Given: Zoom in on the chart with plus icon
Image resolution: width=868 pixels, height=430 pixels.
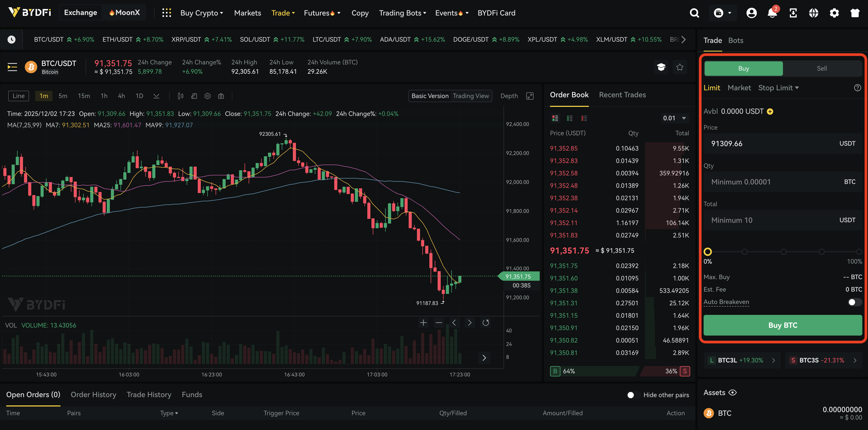Looking at the screenshot, I should click(423, 323).
